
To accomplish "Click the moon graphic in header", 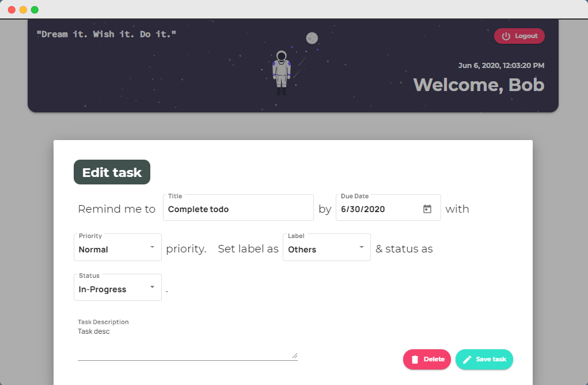I will pos(312,38).
